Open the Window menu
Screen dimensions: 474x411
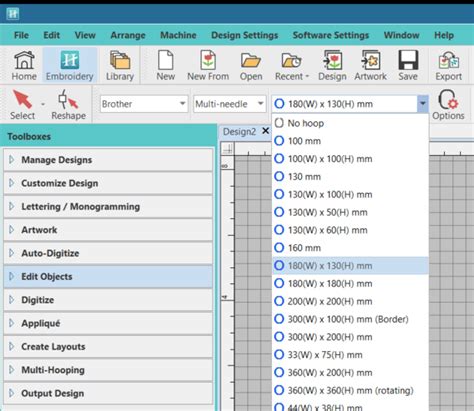point(402,35)
